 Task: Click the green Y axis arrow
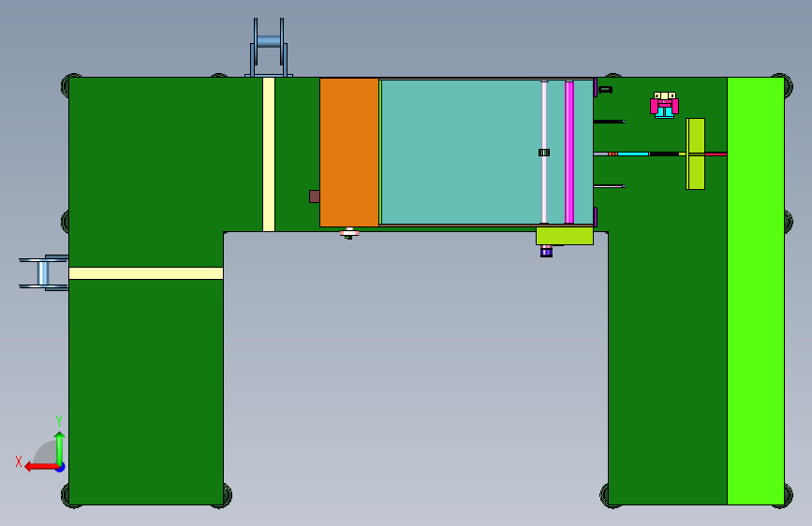click(x=60, y=448)
